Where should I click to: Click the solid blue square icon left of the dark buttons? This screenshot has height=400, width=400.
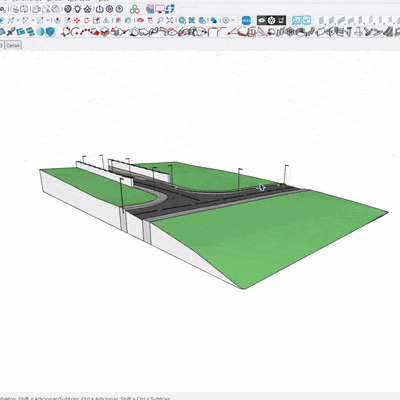246,21
